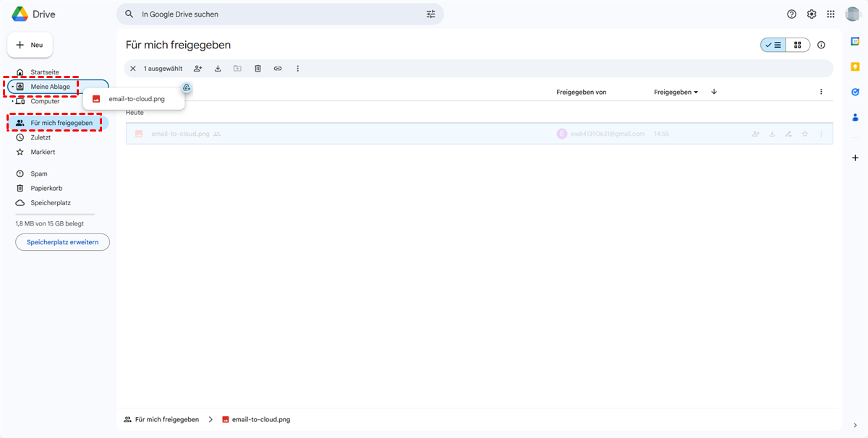Expand the Computer tree arrow

point(12,101)
